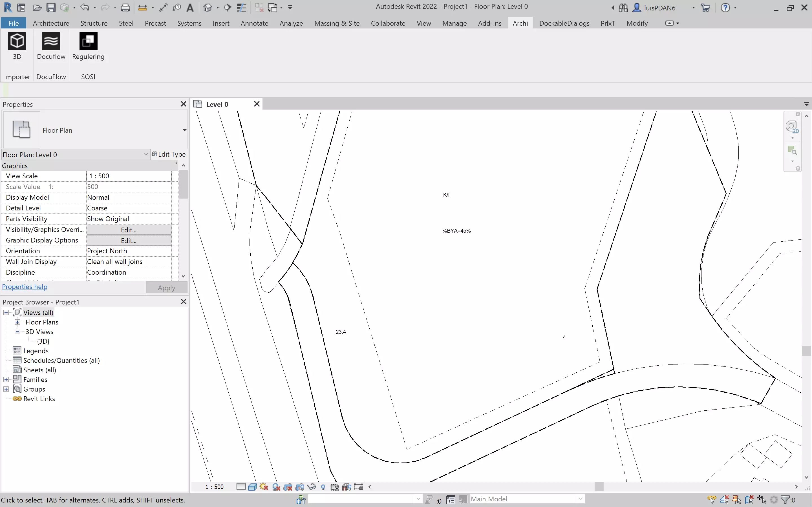The width and height of the screenshot is (812, 507).
Task: Click Temporary Hide/Isolate sunglasses icon
Action: (311, 487)
